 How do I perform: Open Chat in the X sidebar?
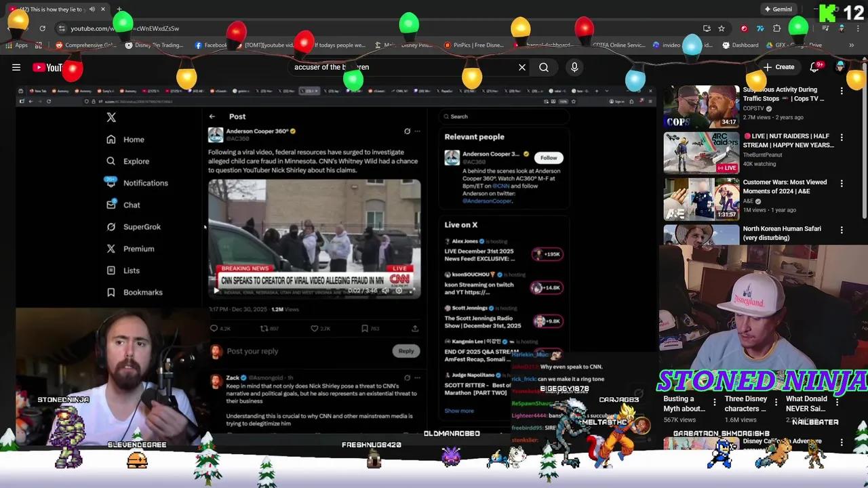click(x=124, y=205)
